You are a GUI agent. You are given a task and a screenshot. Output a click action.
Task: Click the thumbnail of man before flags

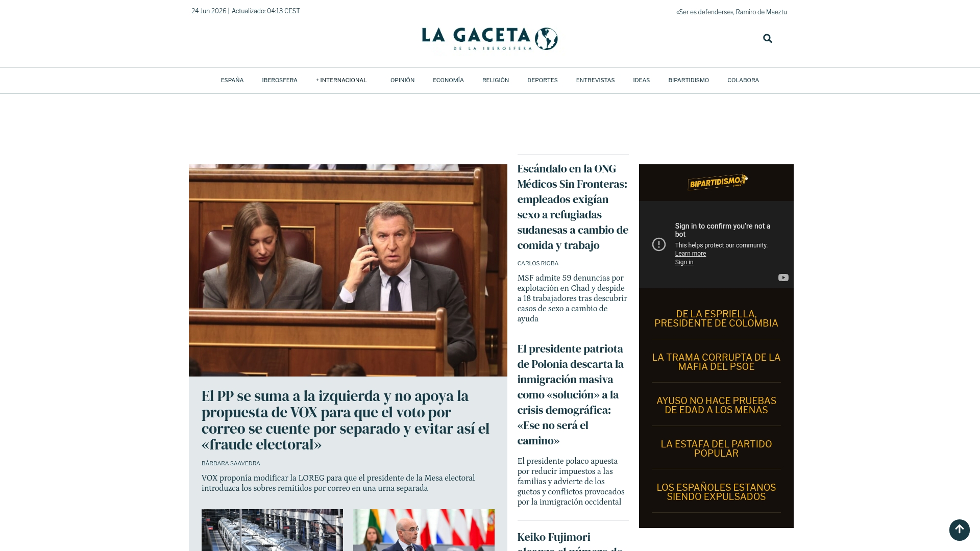tap(424, 530)
